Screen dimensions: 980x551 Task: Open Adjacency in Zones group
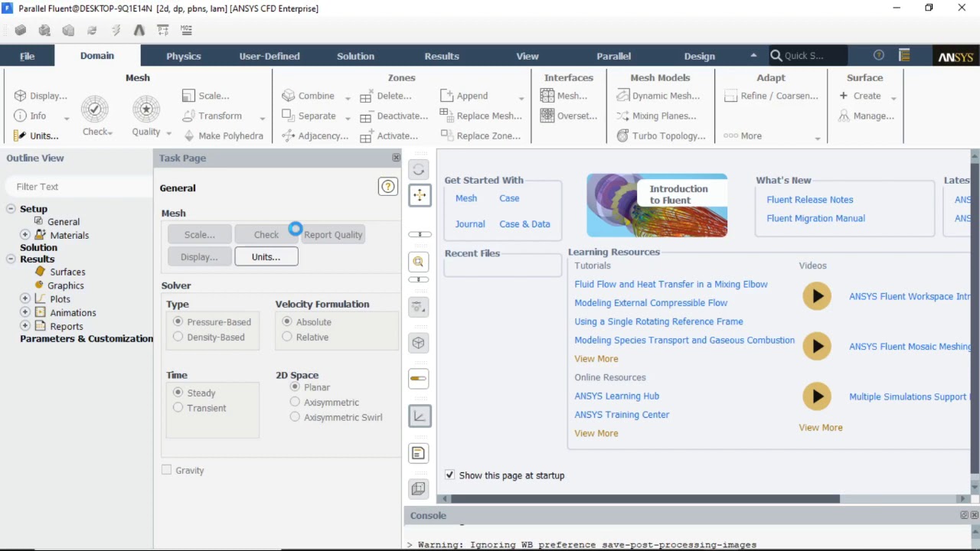coord(315,135)
